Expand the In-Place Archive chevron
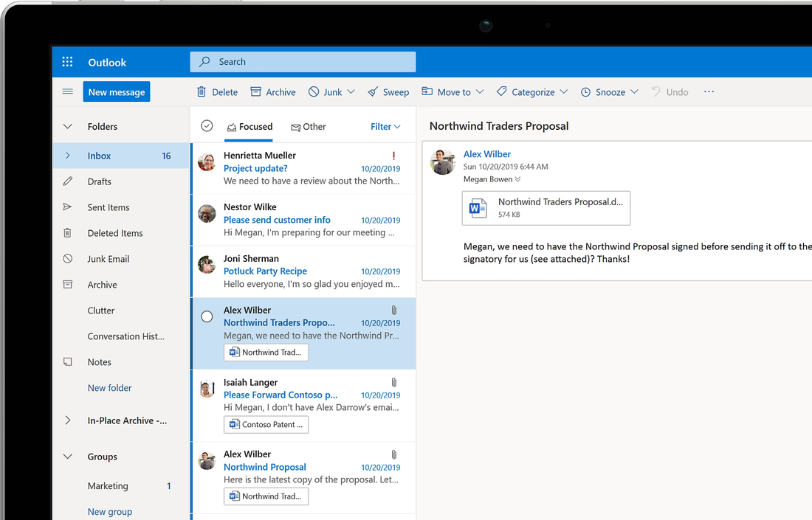This screenshot has height=520, width=812. coord(67,420)
